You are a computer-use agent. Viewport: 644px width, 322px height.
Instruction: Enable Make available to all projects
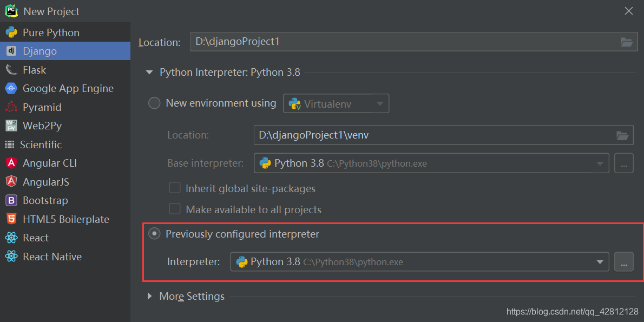[175, 209]
